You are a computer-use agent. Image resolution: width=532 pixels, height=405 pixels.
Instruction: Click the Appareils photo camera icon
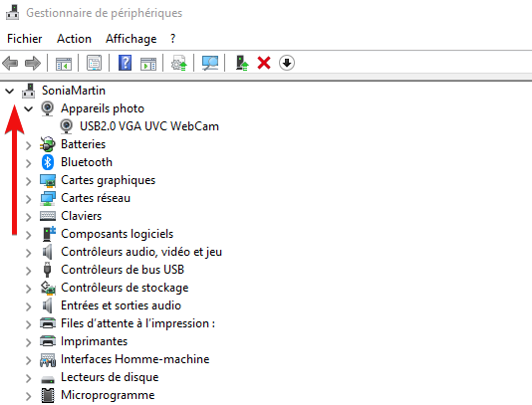point(47,108)
